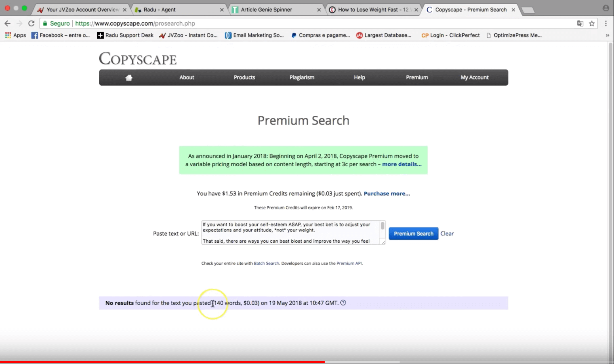This screenshot has height=364, width=614.
Task: Click the Premium API link
Action: pyautogui.click(x=349, y=263)
